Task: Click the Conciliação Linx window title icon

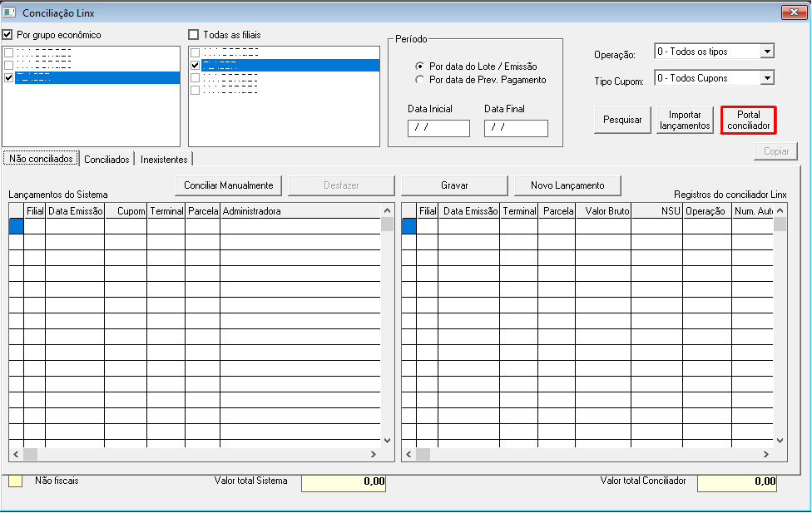Action: (x=9, y=12)
